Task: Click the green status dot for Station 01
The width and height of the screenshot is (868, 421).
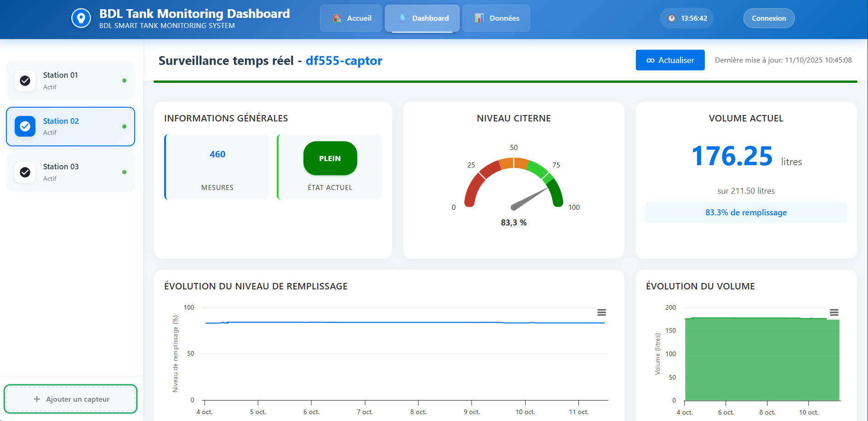Action: pyautogui.click(x=124, y=81)
